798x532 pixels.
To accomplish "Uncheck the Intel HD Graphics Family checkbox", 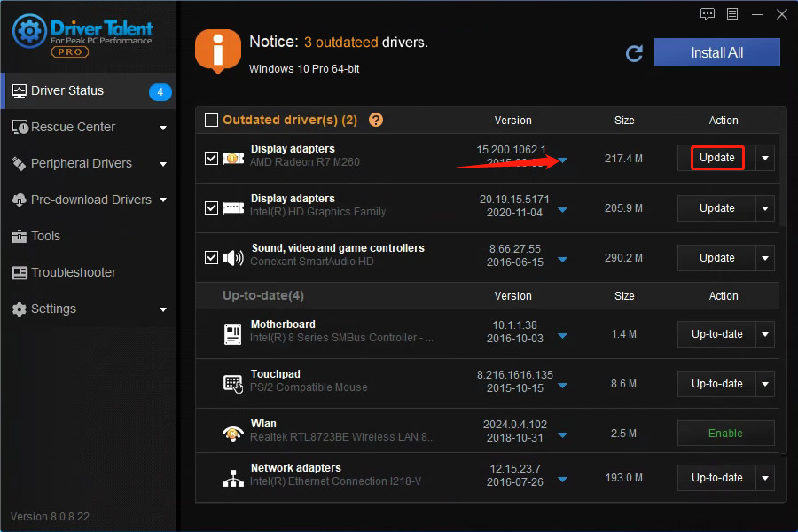I will click(x=211, y=208).
